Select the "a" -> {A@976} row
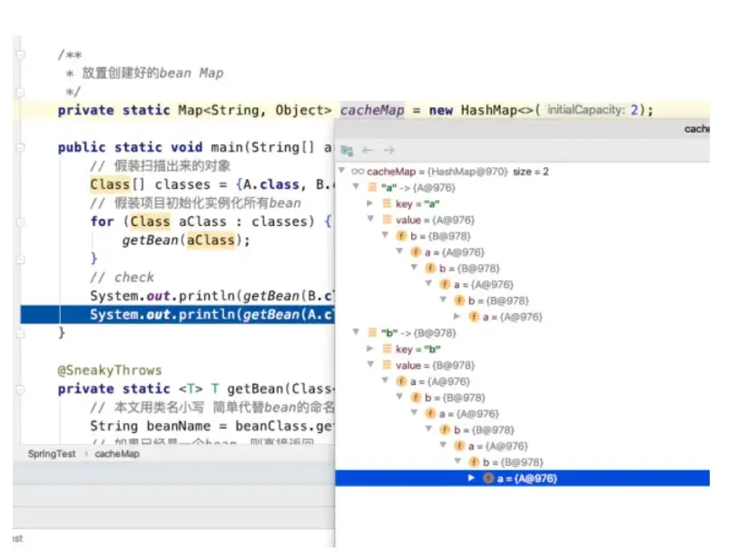The width and height of the screenshot is (756, 553). click(522, 187)
